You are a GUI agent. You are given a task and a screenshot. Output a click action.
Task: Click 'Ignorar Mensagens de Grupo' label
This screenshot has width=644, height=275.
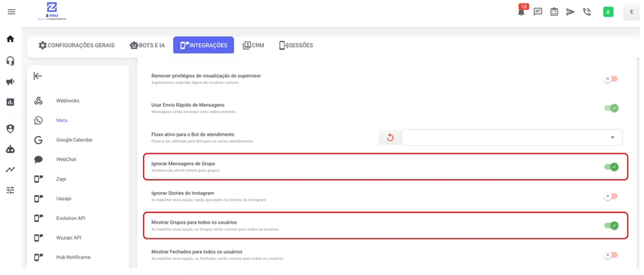click(x=183, y=164)
